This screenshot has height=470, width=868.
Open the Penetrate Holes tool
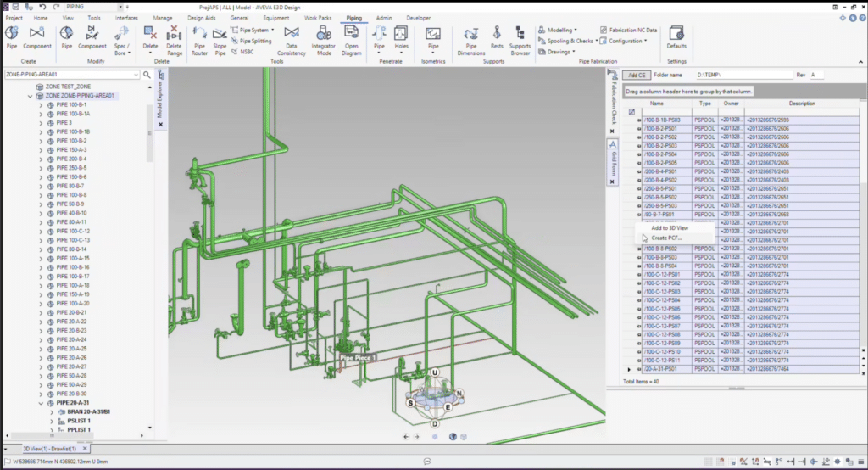[401, 39]
